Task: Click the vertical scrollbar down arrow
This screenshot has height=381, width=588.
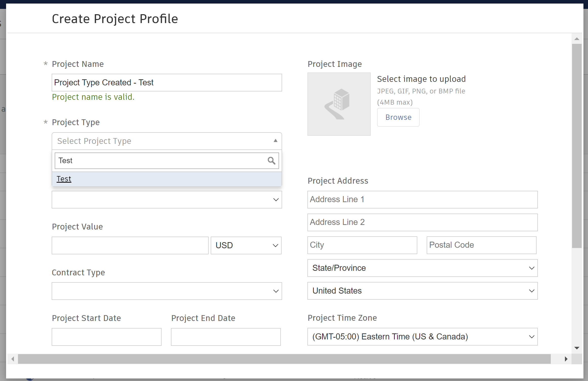Action: coord(577,348)
